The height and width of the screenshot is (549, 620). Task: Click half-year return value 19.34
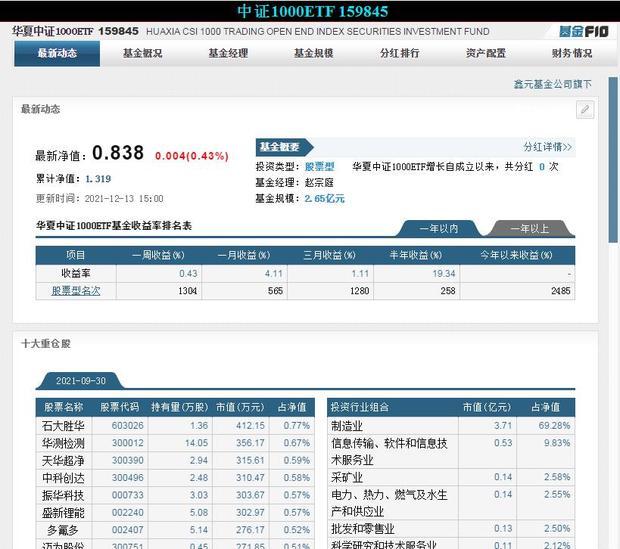pos(444,274)
